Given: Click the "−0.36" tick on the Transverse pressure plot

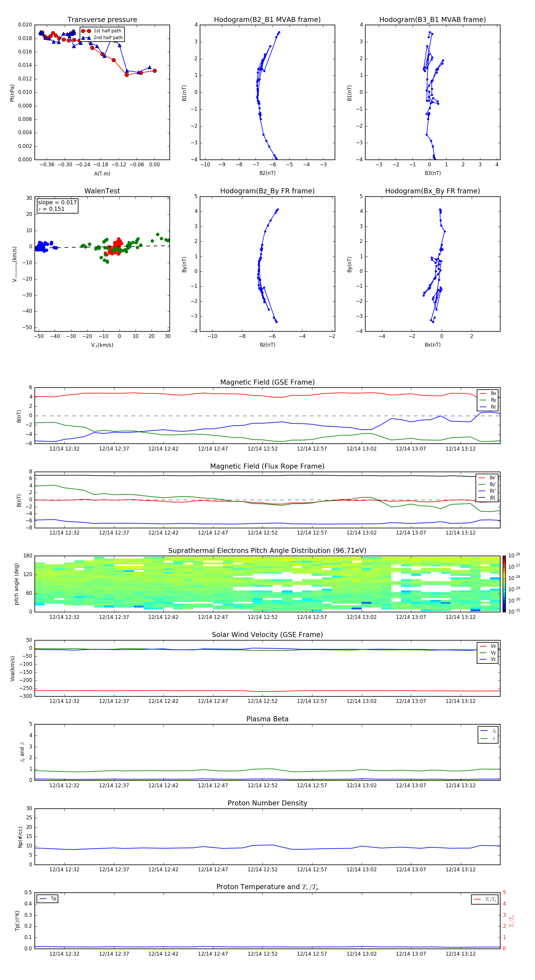Looking at the screenshot, I should [x=47, y=165].
